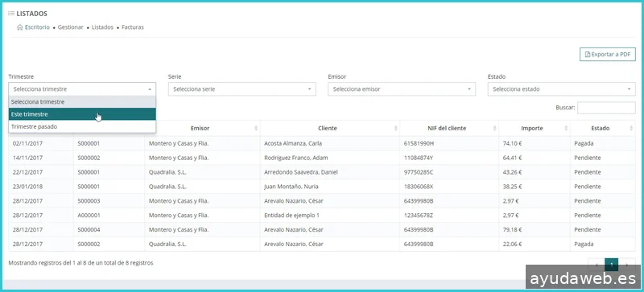Click NIF 61581990H
644x292 pixels.
(x=419, y=143)
